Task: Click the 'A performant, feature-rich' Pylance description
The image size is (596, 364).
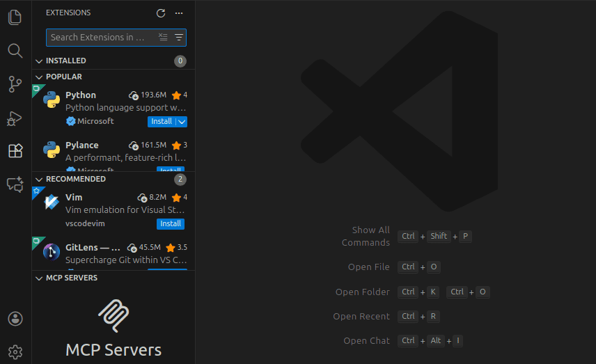Action: [125, 158]
